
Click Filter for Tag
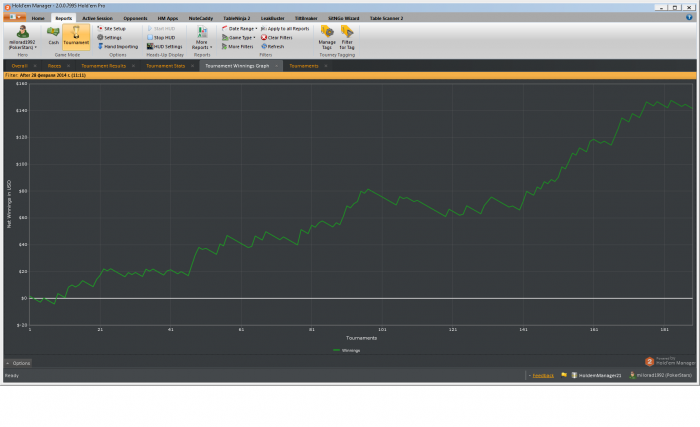(x=347, y=38)
